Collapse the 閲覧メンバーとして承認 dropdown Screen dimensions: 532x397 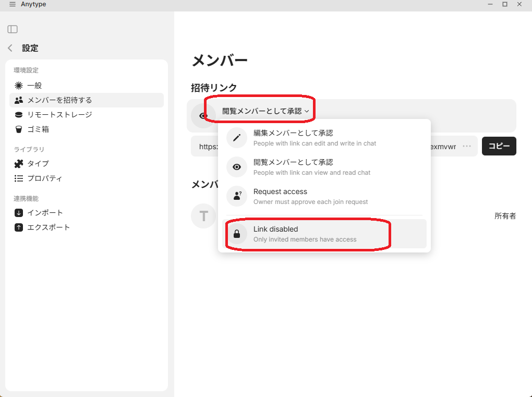pos(265,111)
